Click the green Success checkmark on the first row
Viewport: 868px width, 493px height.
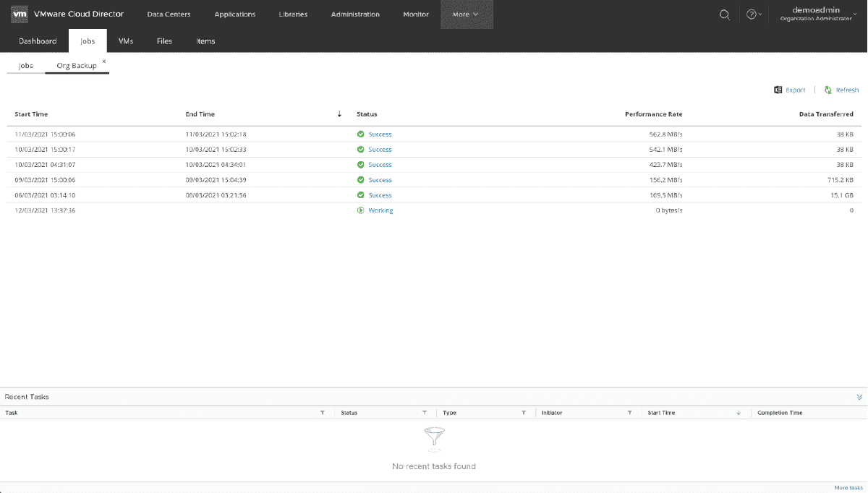361,134
